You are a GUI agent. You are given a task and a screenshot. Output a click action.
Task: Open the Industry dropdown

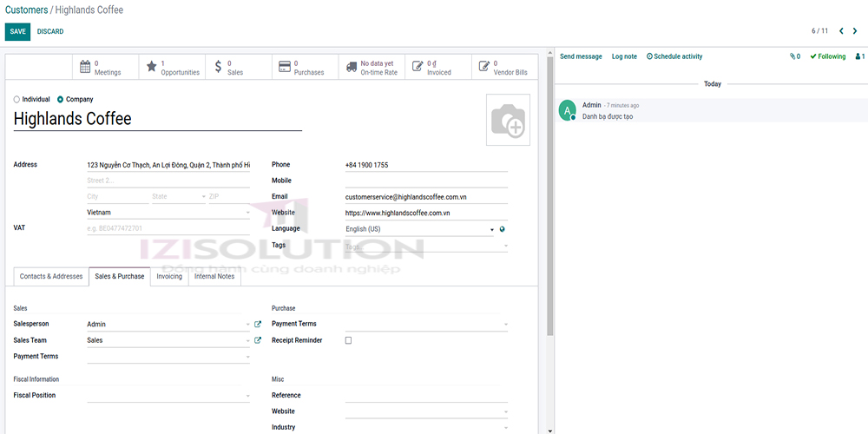[x=426, y=428]
